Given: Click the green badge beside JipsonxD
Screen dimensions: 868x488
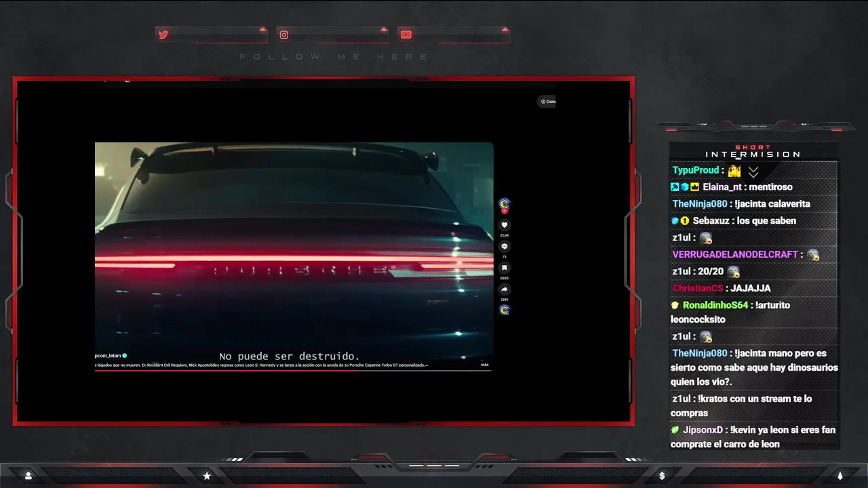Looking at the screenshot, I should coord(675,430).
